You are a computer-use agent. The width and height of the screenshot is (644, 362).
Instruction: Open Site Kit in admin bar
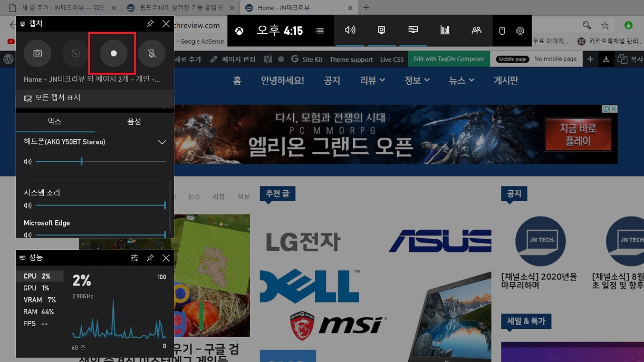point(306,59)
